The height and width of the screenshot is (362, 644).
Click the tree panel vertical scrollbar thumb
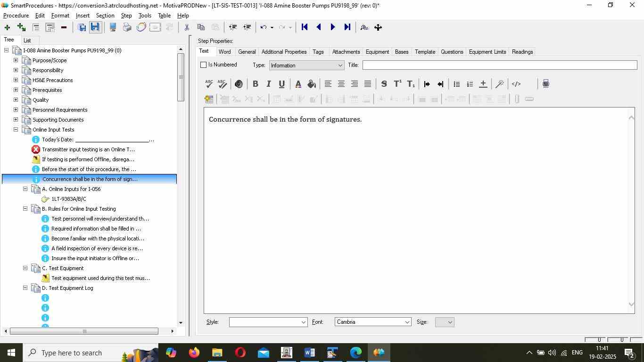181,77
